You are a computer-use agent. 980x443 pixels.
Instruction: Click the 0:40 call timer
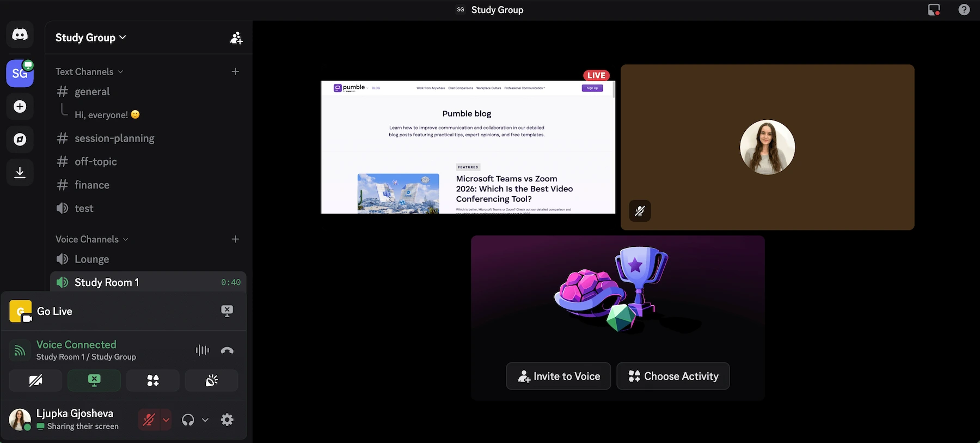coord(231,282)
